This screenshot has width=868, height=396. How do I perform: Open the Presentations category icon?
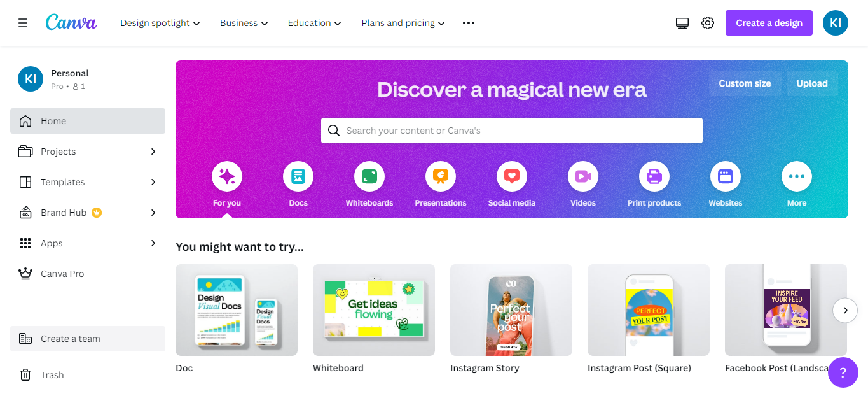tap(441, 176)
